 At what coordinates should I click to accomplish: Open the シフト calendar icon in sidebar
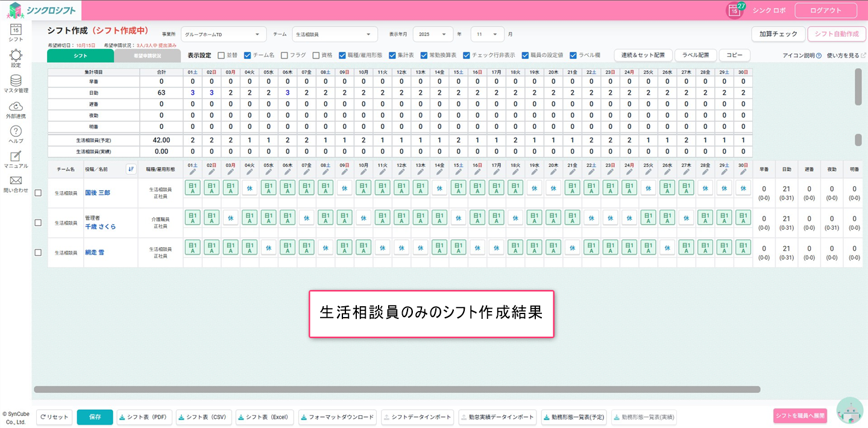(x=16, y=29)
